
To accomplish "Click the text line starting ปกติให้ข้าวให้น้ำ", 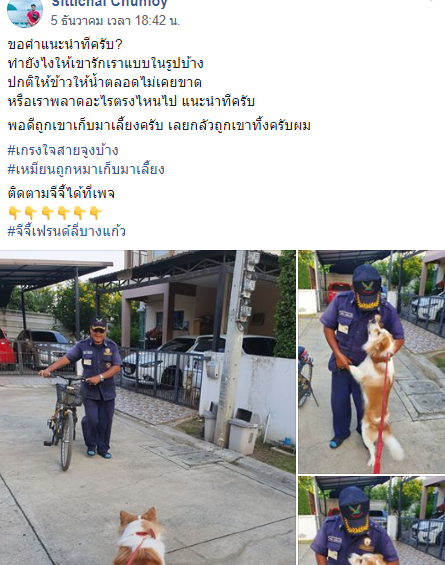I will click(x=104, y=82).
